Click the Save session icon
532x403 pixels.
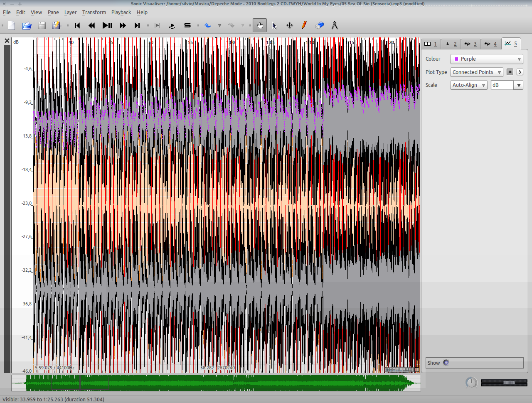coord(42,25)
